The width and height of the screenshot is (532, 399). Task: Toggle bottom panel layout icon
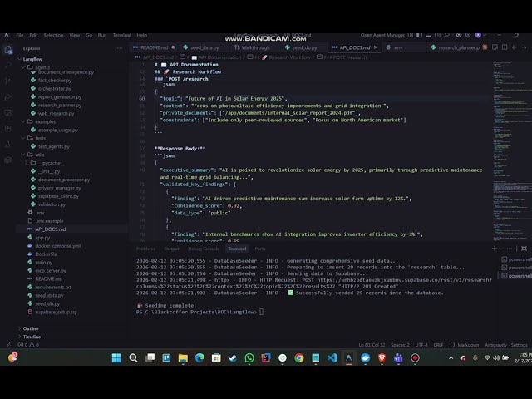(429, 35)
